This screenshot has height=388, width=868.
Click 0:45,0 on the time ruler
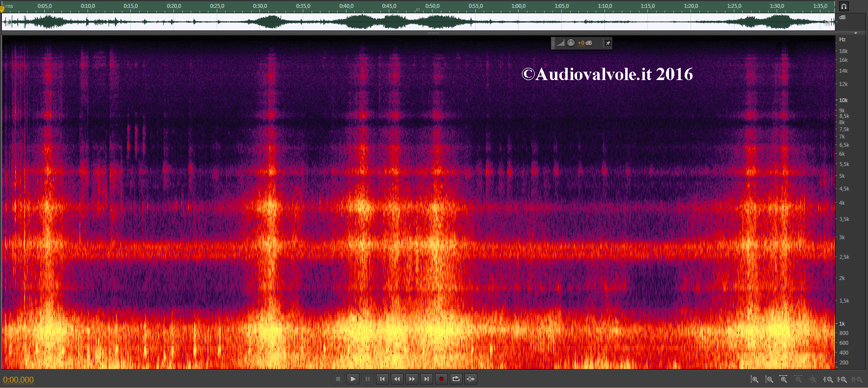pyautogui.click(x=389, y=6)
